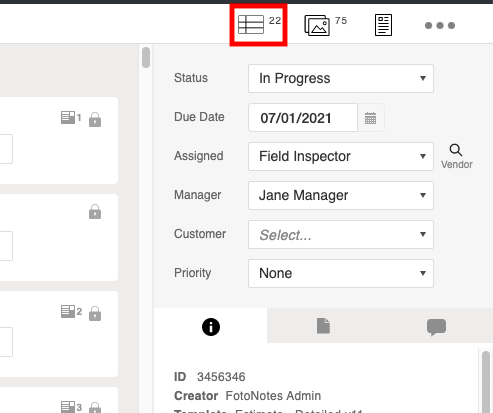This screenshot has height=413, width=493.
Task: Click the ID value 3456346
Action: coord(221,377)
